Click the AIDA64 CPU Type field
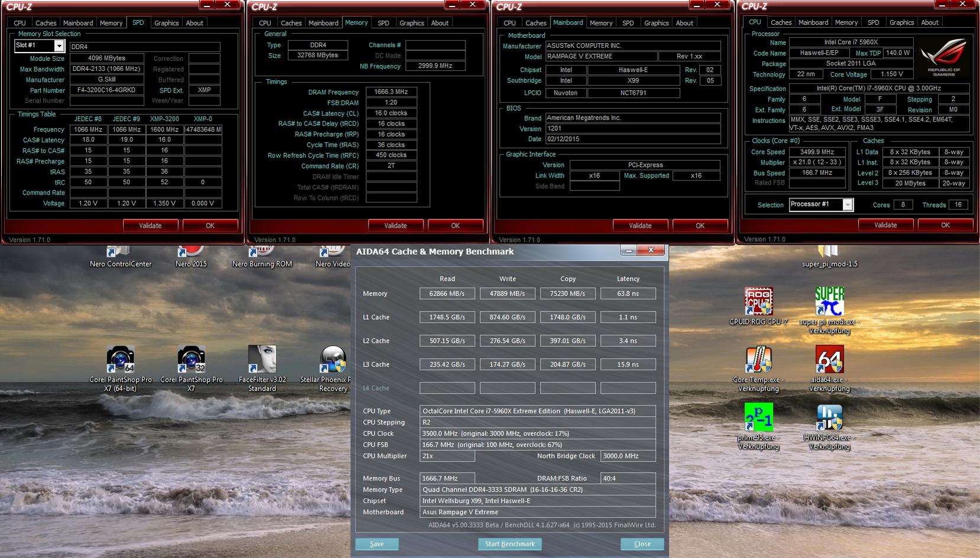This screenshot has width=980, height=558. click(538, 411)
